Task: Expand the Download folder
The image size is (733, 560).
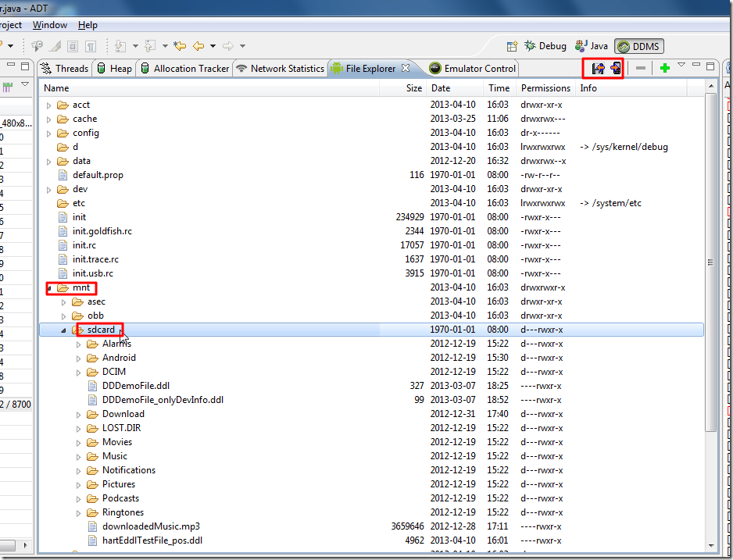Action: (78, 415)
